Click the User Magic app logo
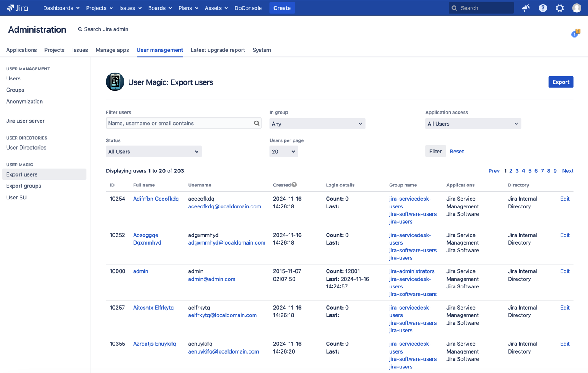Image resolution: width=588 pixels, height=373 pixels. (x=115, y=82)
